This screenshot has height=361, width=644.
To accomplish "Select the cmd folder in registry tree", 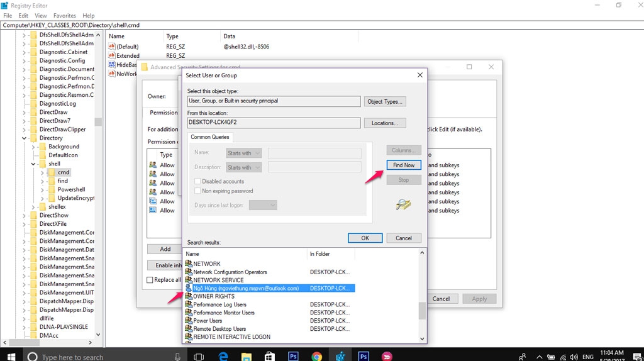I will (64, 172).
